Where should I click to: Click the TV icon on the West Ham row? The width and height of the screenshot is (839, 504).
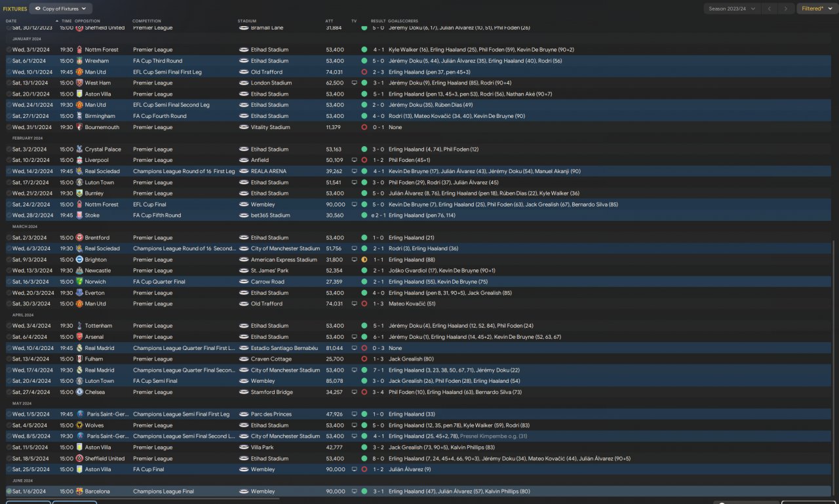354,83
